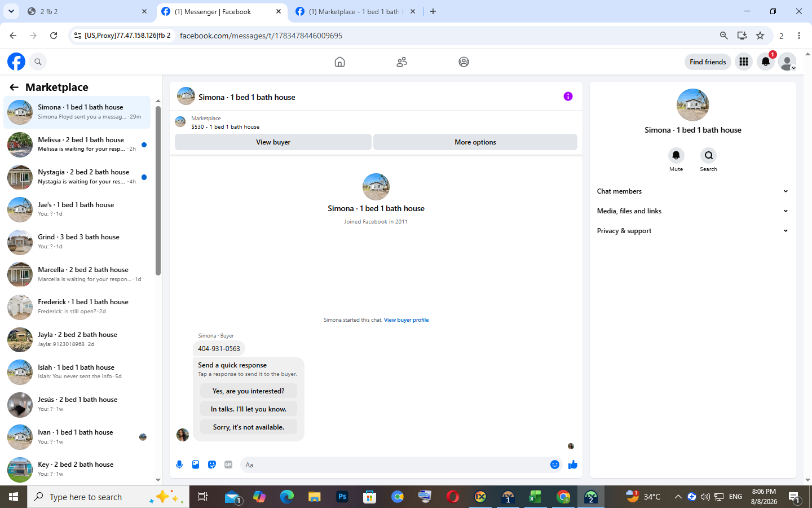Open the account profile avatar menu
The height and width of the screenshot is (508, 812).
pos(787,62)
